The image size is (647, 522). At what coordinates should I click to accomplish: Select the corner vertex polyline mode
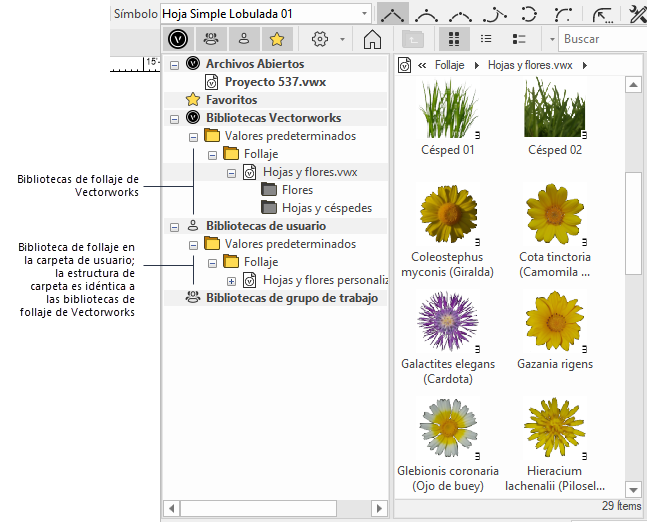tap(393, 14)
